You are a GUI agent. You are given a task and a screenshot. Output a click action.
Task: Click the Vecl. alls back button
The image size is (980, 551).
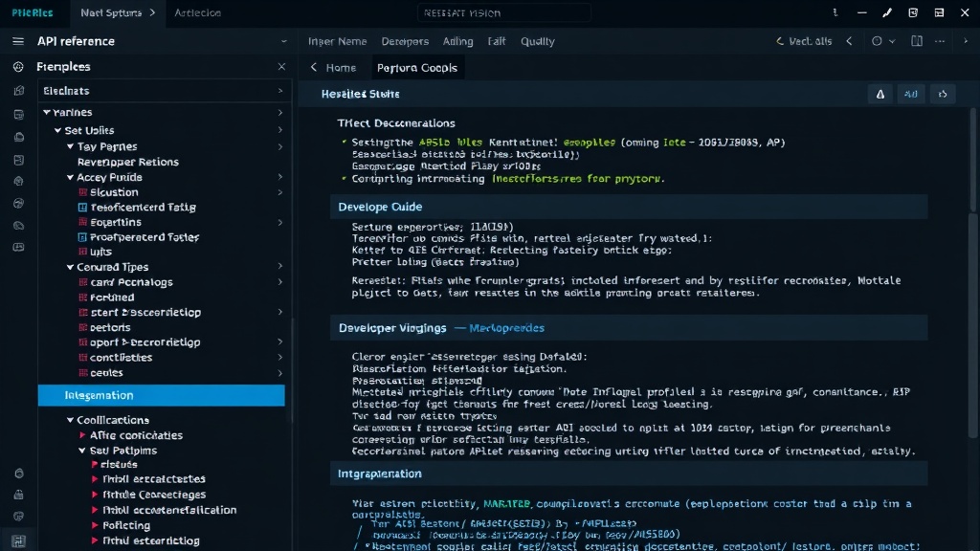[x=804, y=41]
